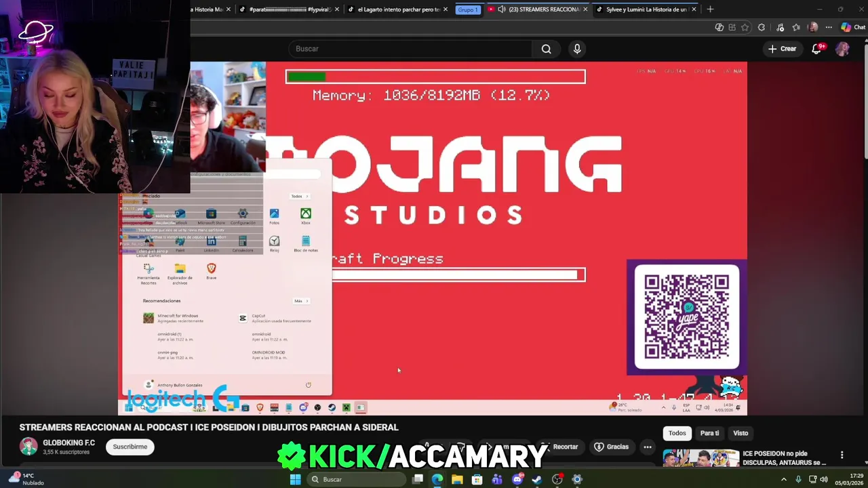Open Herramienta Recortes in Start menu
The image size is (868, 488).
(x=149, y=273)
